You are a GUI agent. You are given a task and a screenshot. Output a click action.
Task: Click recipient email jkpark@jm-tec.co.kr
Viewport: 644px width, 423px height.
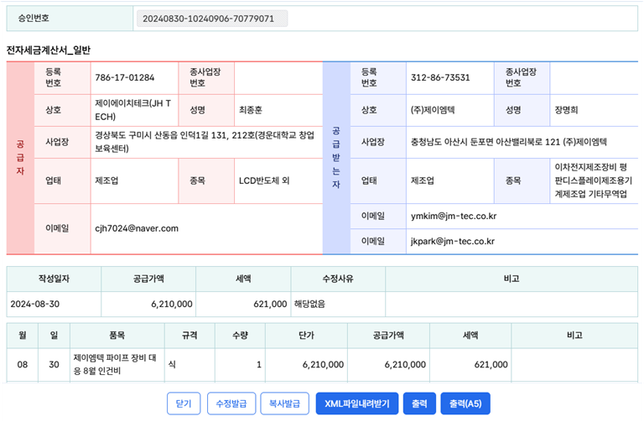pos(453,241)
